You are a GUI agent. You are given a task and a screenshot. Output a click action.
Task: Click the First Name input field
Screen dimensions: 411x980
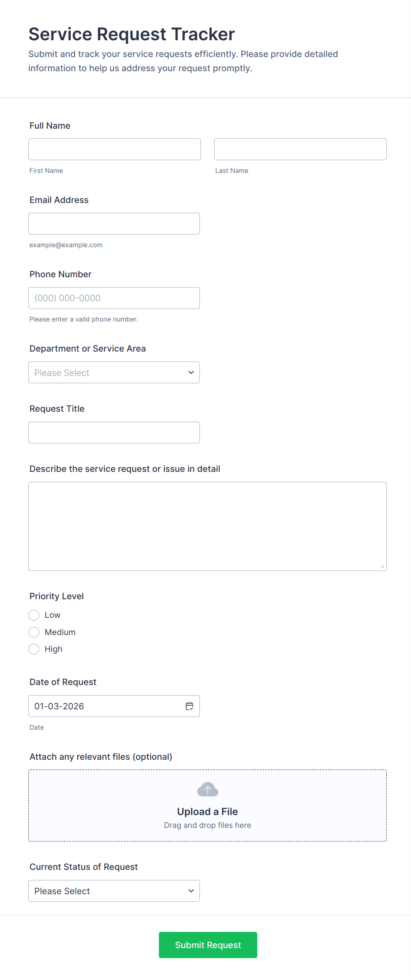click(x=114, y=149)
